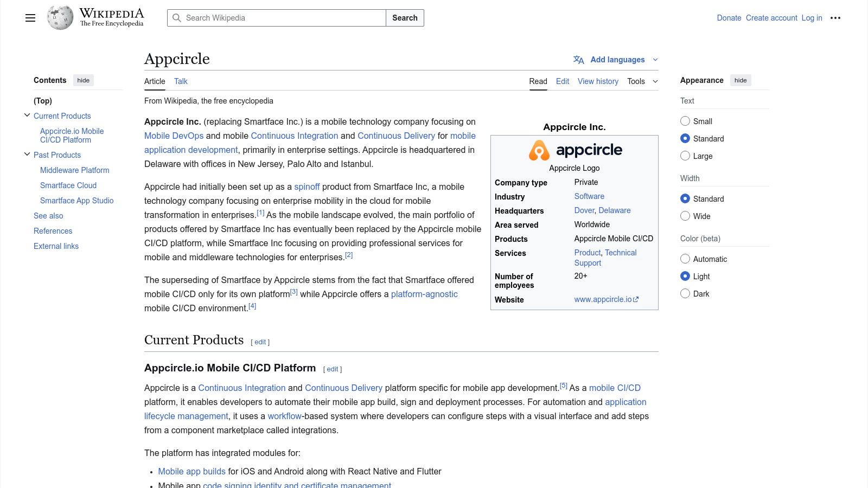This screenshot has width=868, height=488.
Task: Click citation reference [1]
Action: [260, 213]
